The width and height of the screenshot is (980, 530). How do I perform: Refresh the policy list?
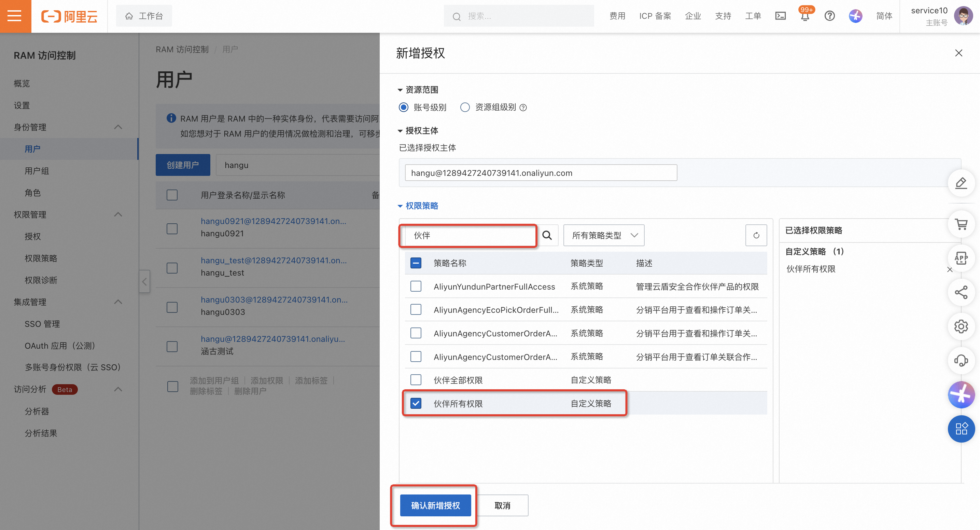[x=756, y=236]
